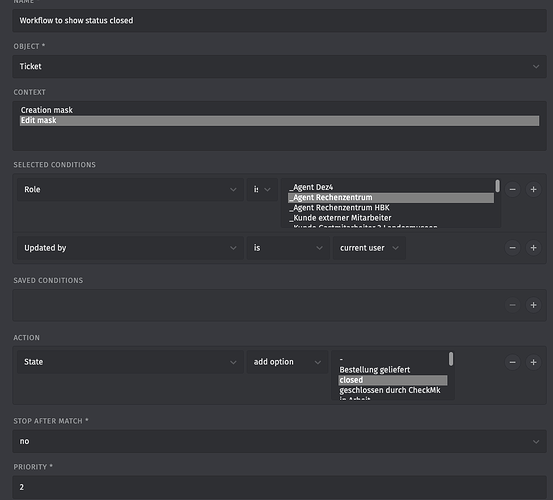Expand the add option operator dropdown
This screenshot has height=500, width=553.
pyautogui.click(x=287, y=362)
